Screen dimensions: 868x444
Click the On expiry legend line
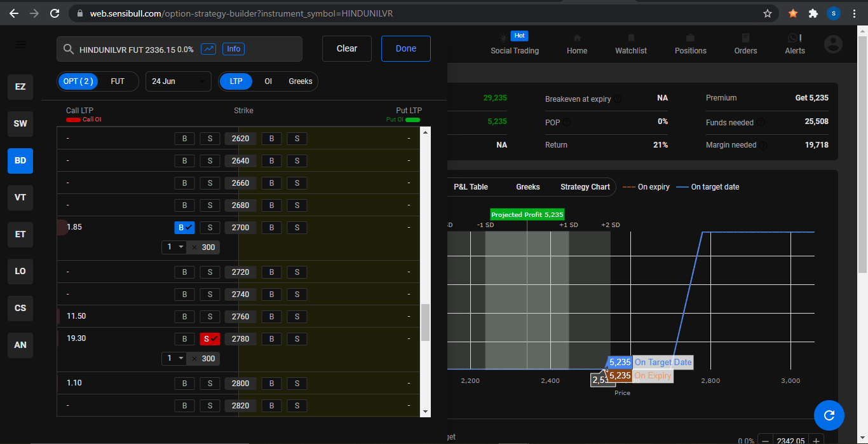point(646,187)
